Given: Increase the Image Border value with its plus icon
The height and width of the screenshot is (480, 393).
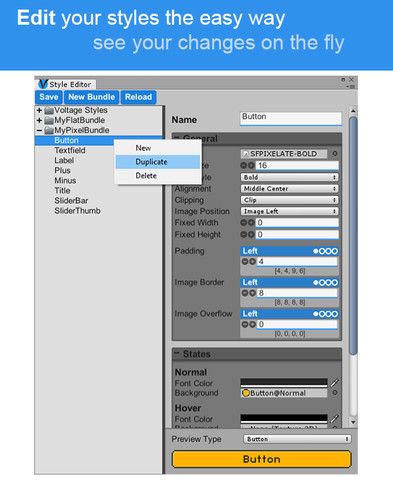Looking at the screenshot, I should 252,293.
